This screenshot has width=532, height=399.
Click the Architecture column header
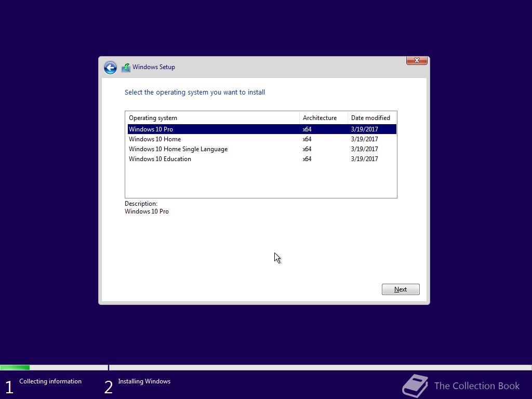(324, 118)
